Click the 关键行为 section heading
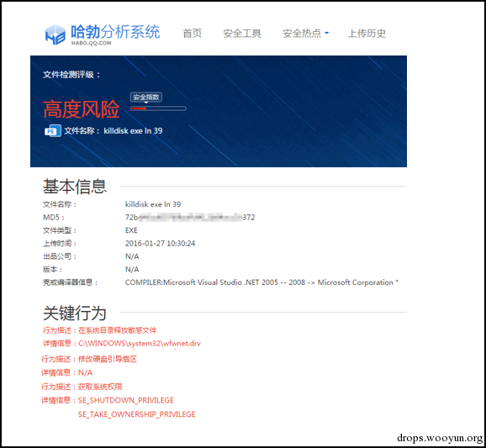The width and height of the screenshot is (486, 448). tap(75, 313)
